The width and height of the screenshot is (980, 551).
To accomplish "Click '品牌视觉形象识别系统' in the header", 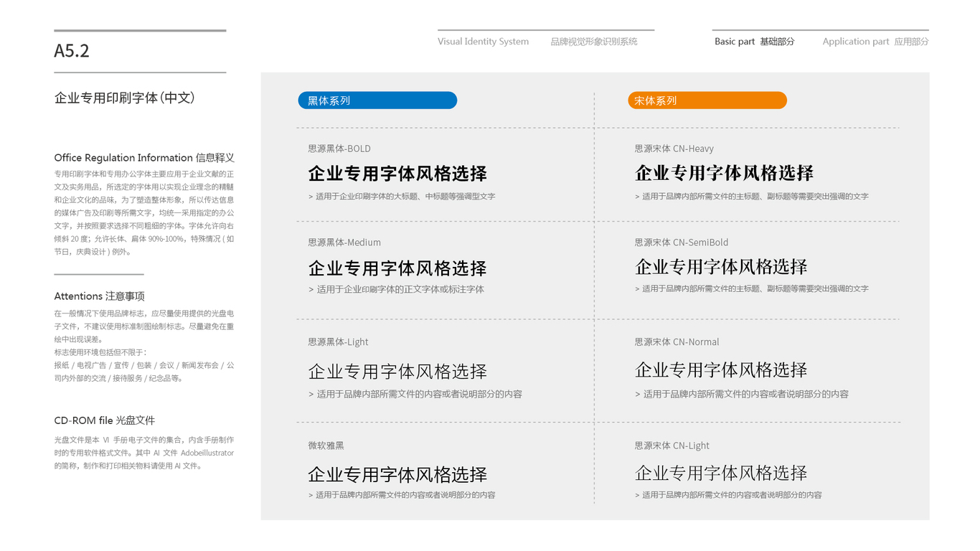I will 594,42.
